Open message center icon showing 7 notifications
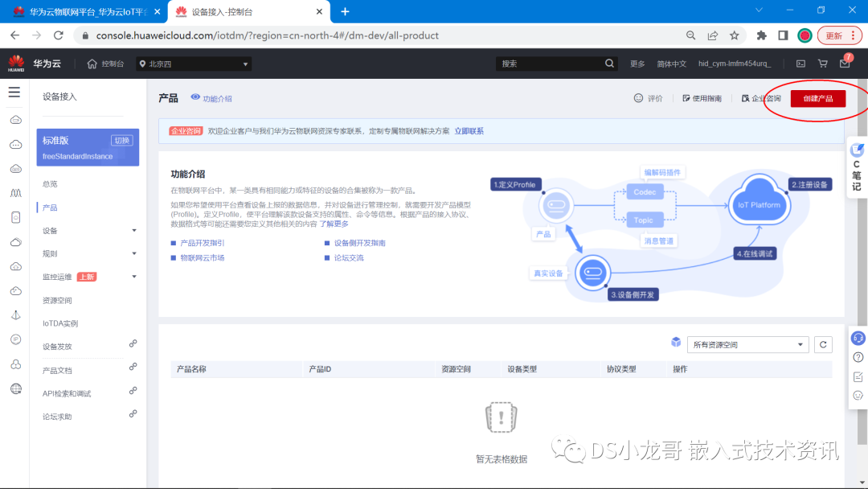Image resolution: width=868 pixels, height=489 pixels. click(x=845, y=62)
